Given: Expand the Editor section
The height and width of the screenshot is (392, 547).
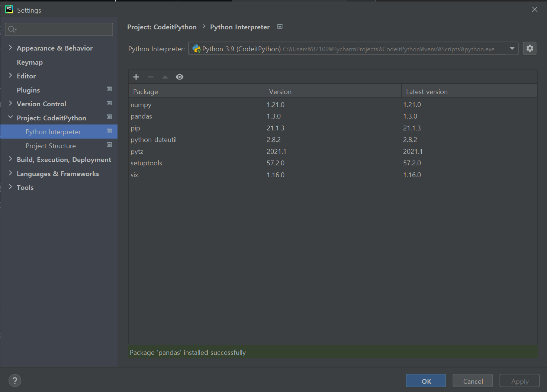Looking at the screenshot, I should tap(10, 75).
